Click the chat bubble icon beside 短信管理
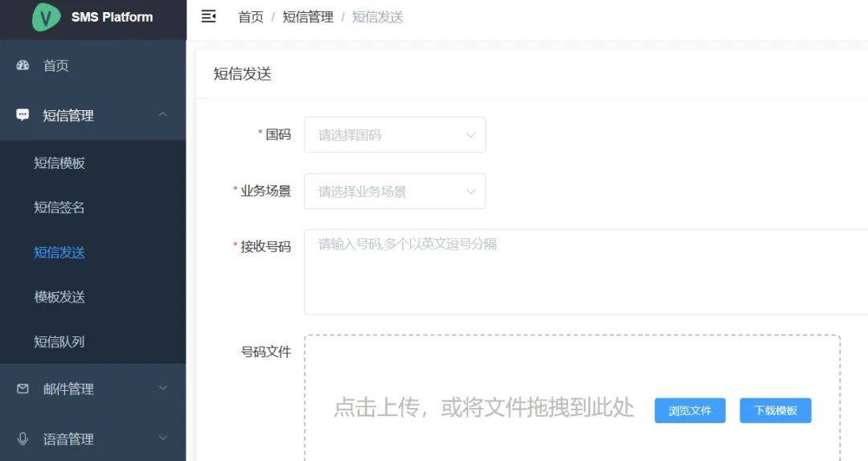868x461 pixels. [x=23, y=115]
